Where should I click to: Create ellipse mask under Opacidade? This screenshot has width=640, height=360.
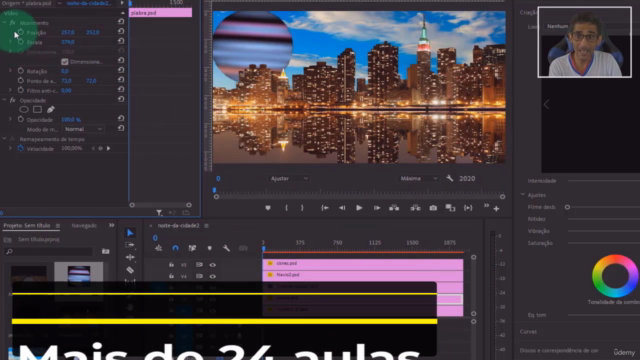(x=24, y=109)
